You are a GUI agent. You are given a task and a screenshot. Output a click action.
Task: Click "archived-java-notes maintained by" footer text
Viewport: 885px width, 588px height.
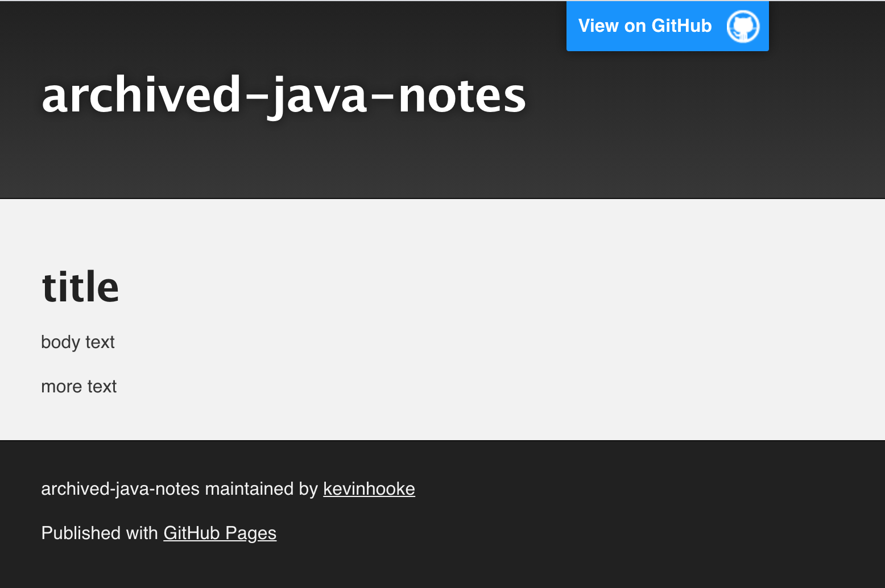179,488
